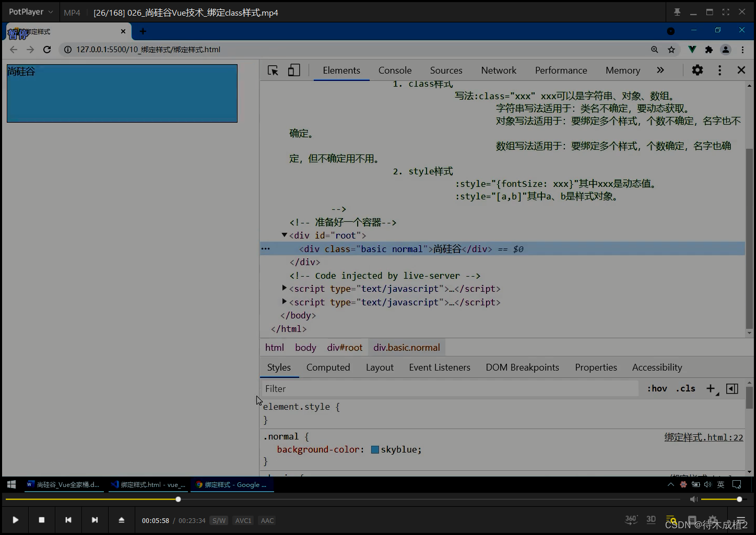Switch to the Console tab
Image resolution: width=756 pixels, height=535 pixels.
pos(395,70)
